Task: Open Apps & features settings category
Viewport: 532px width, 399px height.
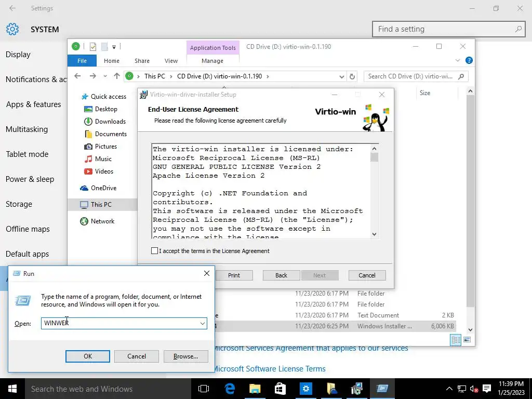Action: (x=34, y=104)
